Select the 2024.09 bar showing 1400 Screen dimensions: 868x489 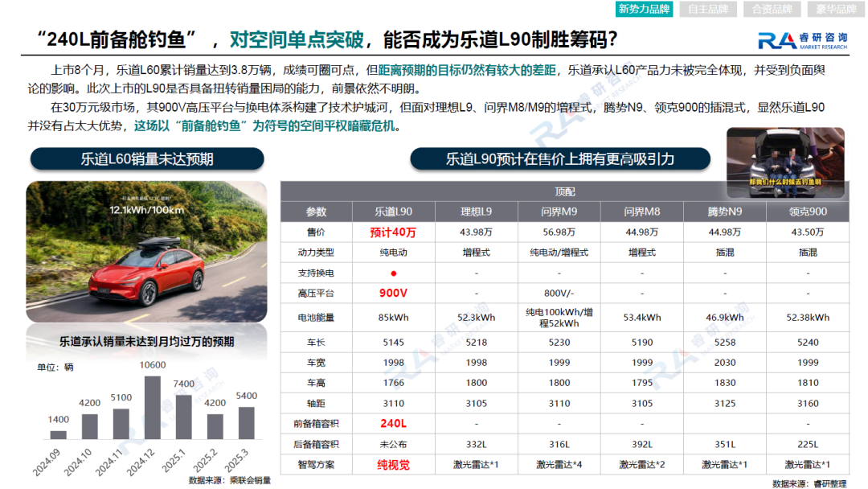point(58,435)
